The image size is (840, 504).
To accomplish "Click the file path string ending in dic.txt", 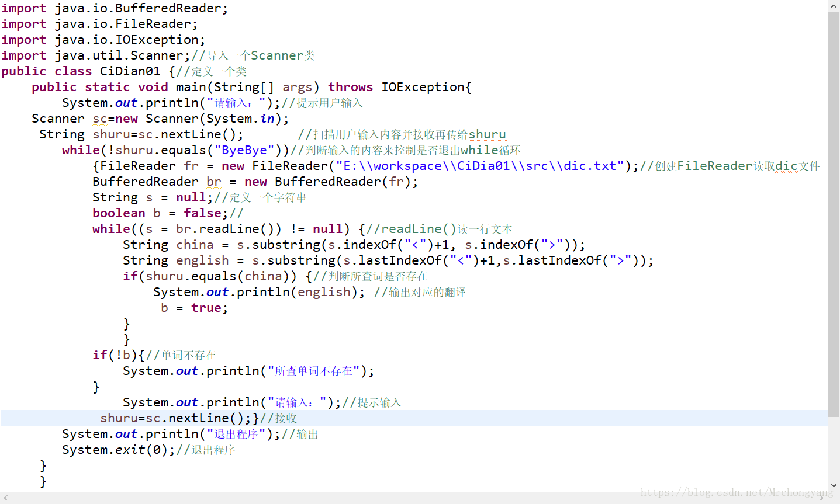I will click(x=480, y=166).
